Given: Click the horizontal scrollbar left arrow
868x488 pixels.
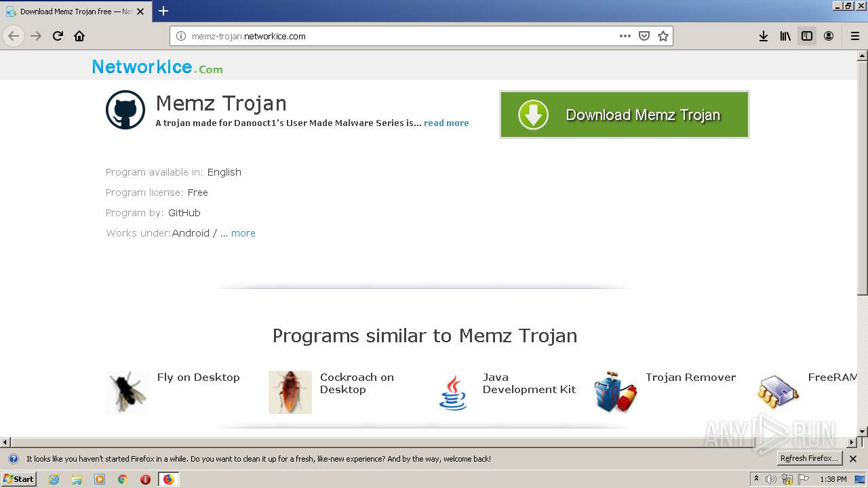Looking at the screenshot, I should 5,443.
